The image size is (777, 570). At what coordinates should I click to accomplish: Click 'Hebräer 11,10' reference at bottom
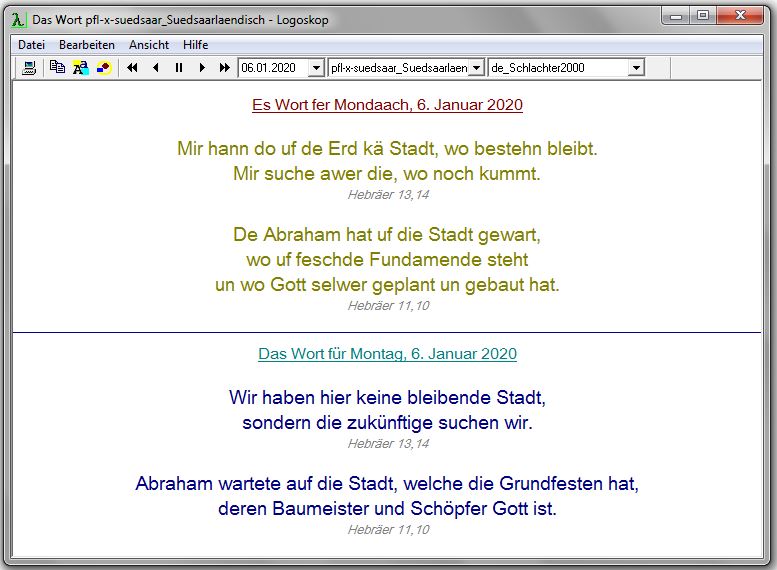[388, 530]
